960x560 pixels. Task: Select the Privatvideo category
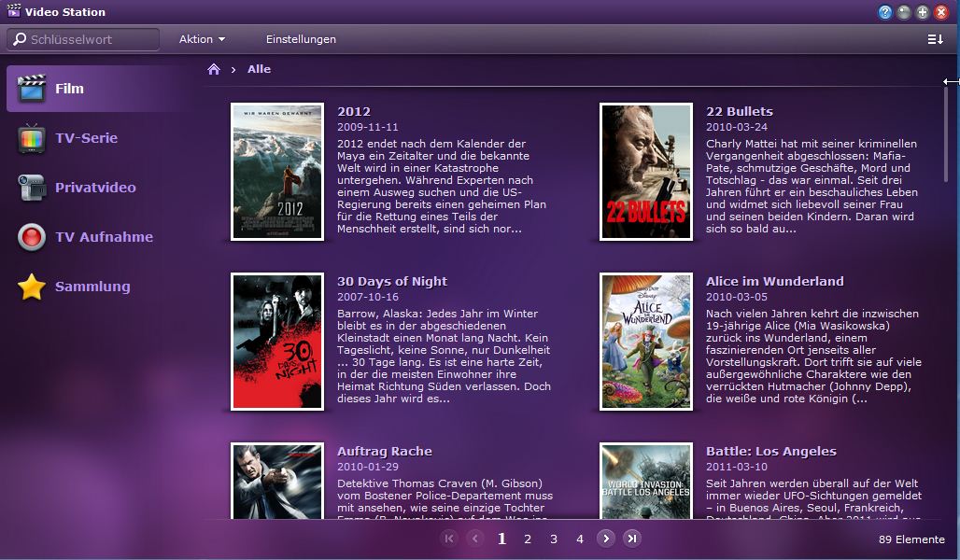point(98,188)
